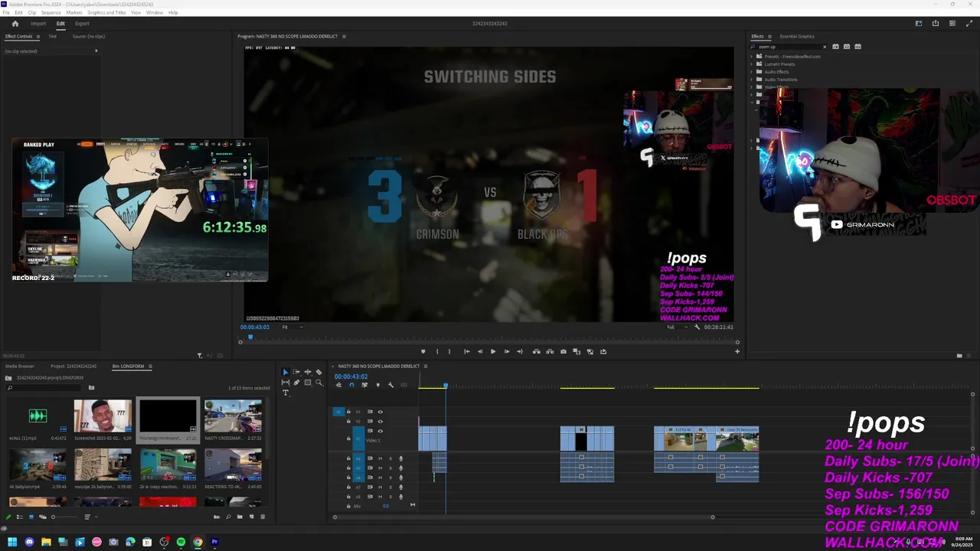Switch bin to List View
980x551 pixels.
coord(20,517)
